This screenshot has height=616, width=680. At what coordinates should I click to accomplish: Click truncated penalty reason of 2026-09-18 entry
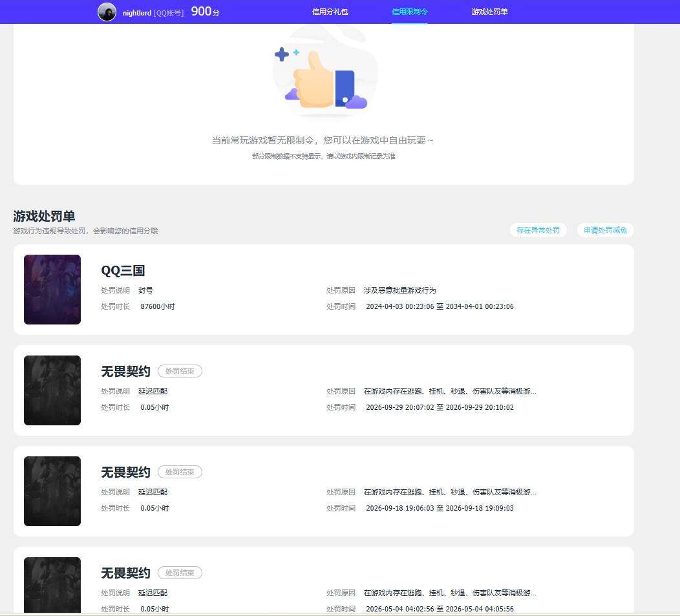point(450,492)
